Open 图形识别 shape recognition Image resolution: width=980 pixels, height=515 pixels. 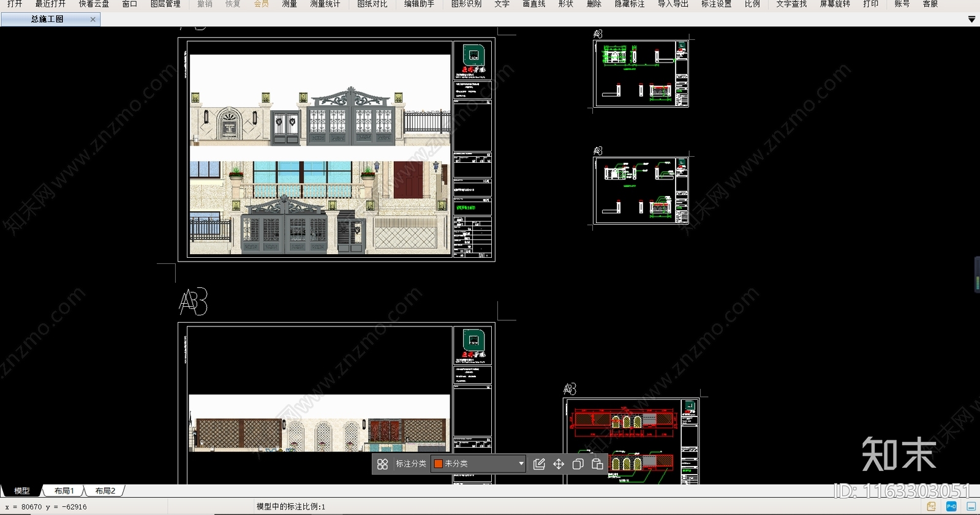[x=466, y=4]
